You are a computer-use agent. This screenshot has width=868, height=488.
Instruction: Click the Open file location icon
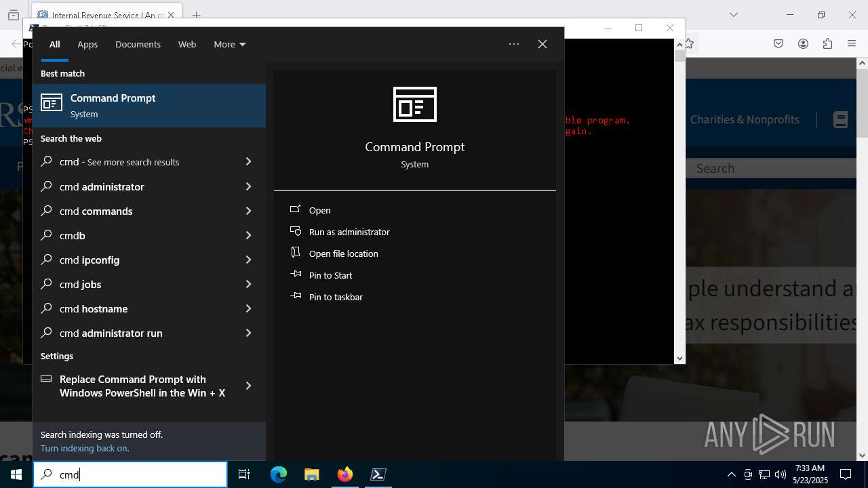[x=296, y=253]
